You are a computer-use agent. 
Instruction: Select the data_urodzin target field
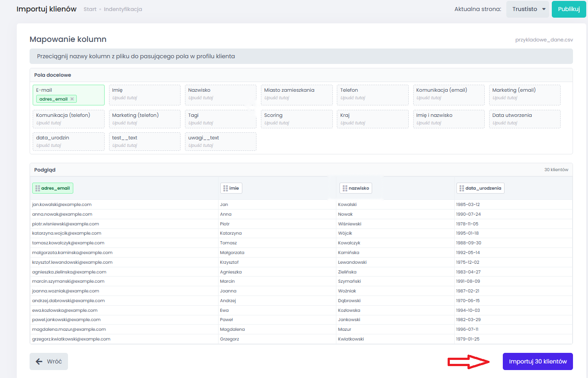[x=69, y=142]
